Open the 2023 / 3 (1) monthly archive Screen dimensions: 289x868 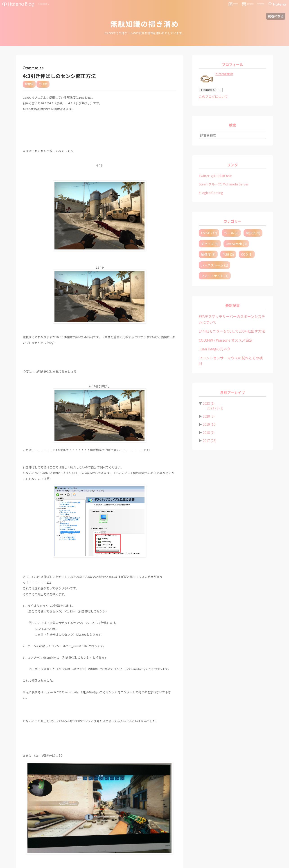point(215,408)
